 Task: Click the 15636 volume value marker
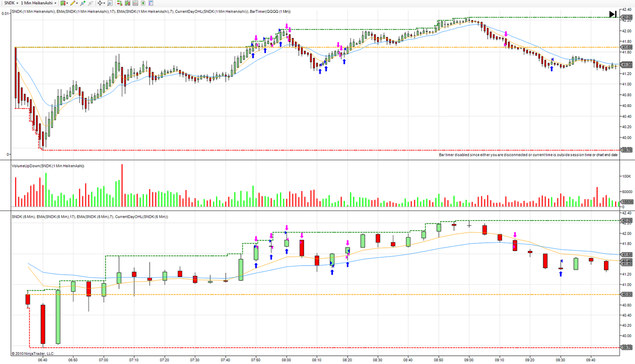pyautogui.click(x=627, y=202)
